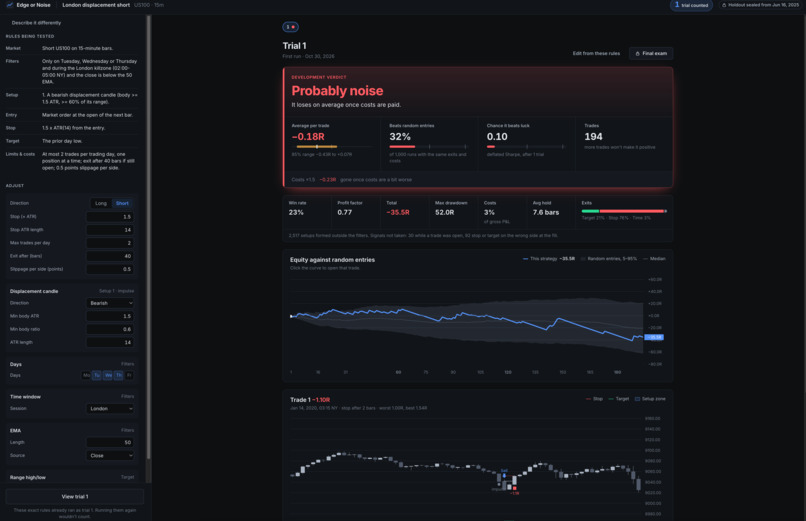Viewport: 806px width, 521px height.
Task: Click Describe it differently link
Action: (x=36, y=23)
